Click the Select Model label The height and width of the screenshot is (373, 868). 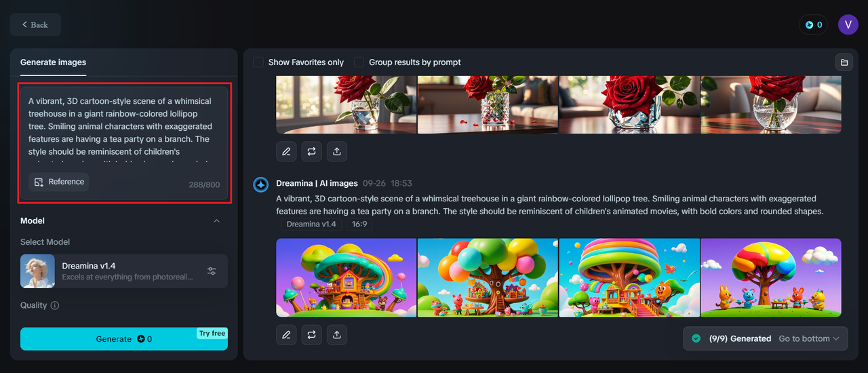pos(45,242)
